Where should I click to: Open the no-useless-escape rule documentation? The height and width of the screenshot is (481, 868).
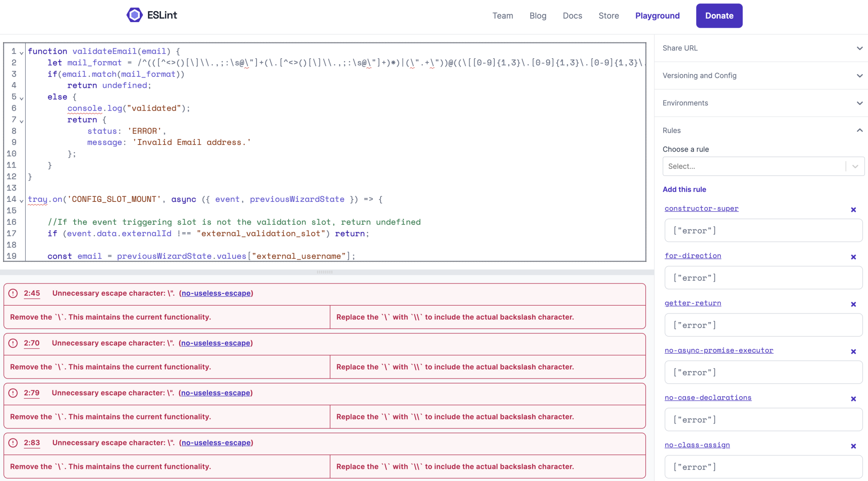(216, 293)
